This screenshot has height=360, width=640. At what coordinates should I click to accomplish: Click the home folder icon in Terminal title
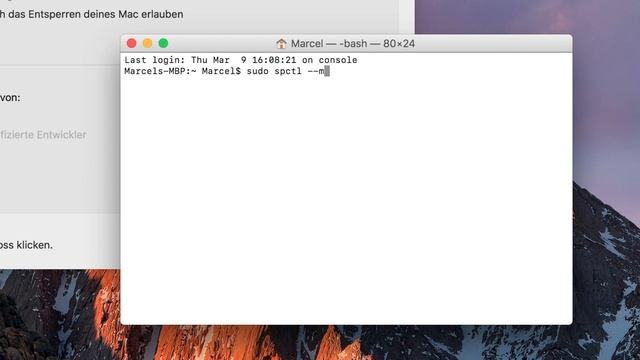click(x=281, y=43)
